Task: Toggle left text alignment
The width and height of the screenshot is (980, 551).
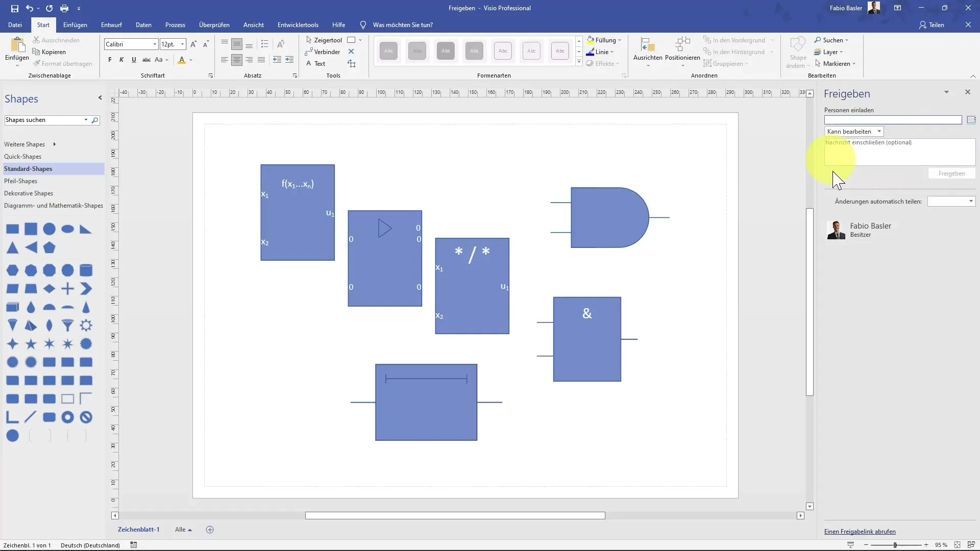Action: (x=225, y=60)
